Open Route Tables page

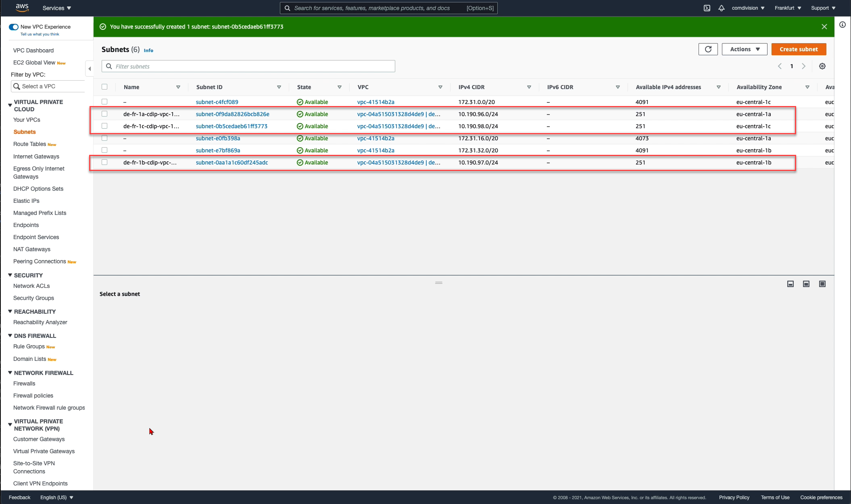(29, 144)
